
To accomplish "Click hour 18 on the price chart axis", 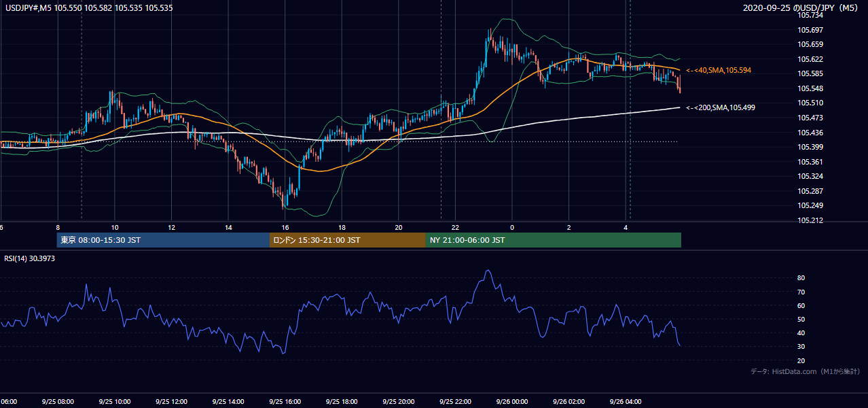I will (342, 228).
